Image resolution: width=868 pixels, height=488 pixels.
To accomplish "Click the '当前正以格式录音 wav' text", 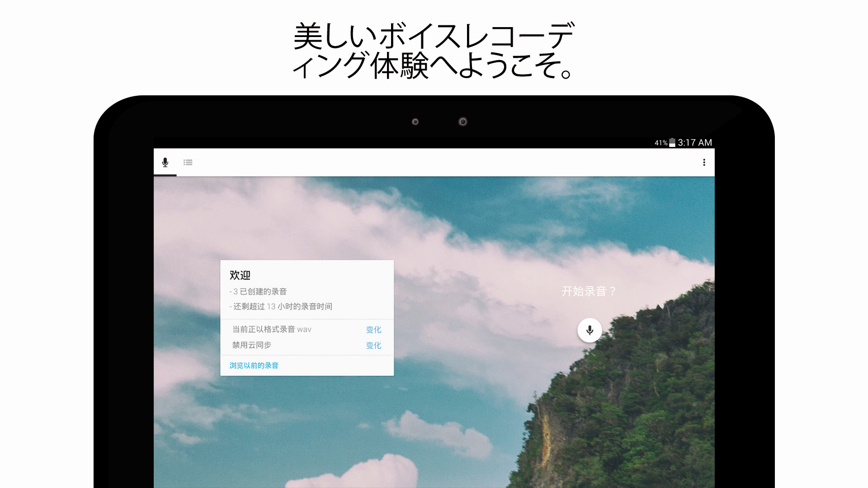I will (x=272, y=329).
